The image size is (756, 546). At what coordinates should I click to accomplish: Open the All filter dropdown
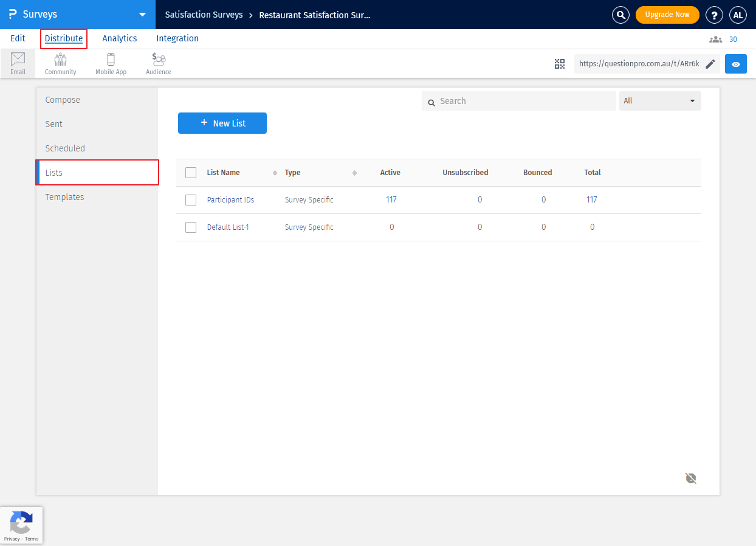(660, 101)
